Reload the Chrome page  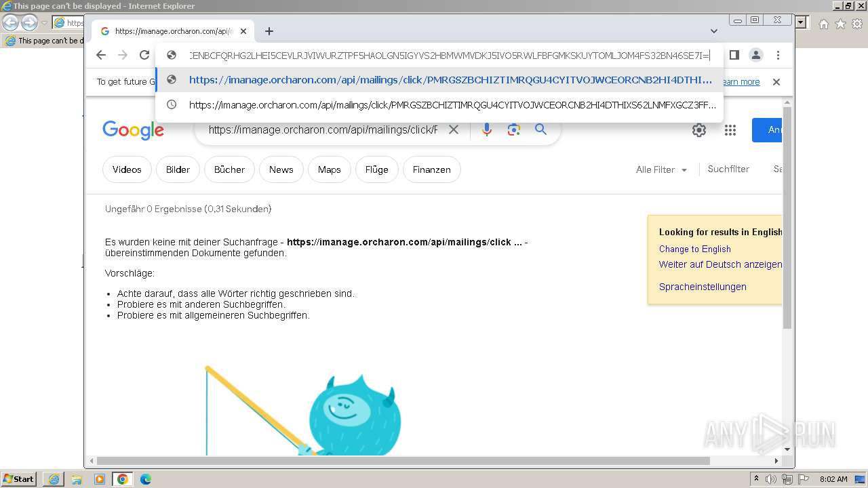click(x=144, y=55)
